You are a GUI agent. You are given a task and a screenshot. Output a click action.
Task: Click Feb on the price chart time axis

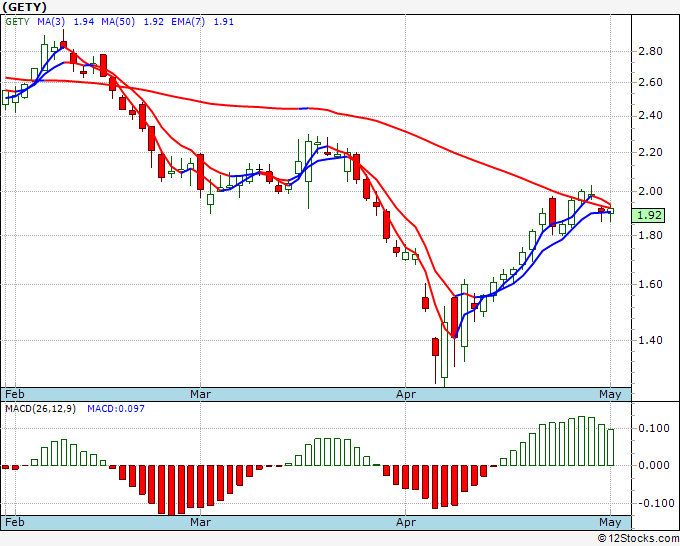click(x=15, y=394)
